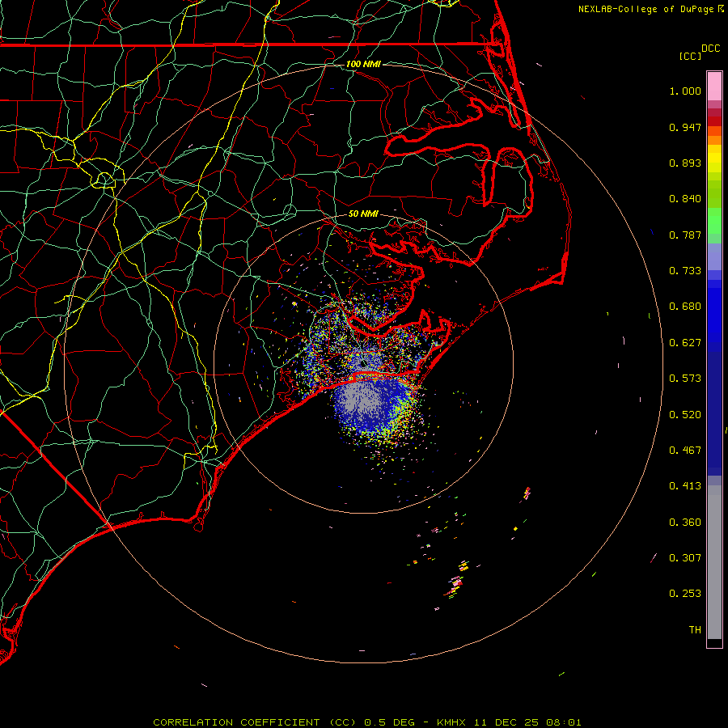Click the 0.680 scale value
Screen dimensions: 728x728
[685, 307]
